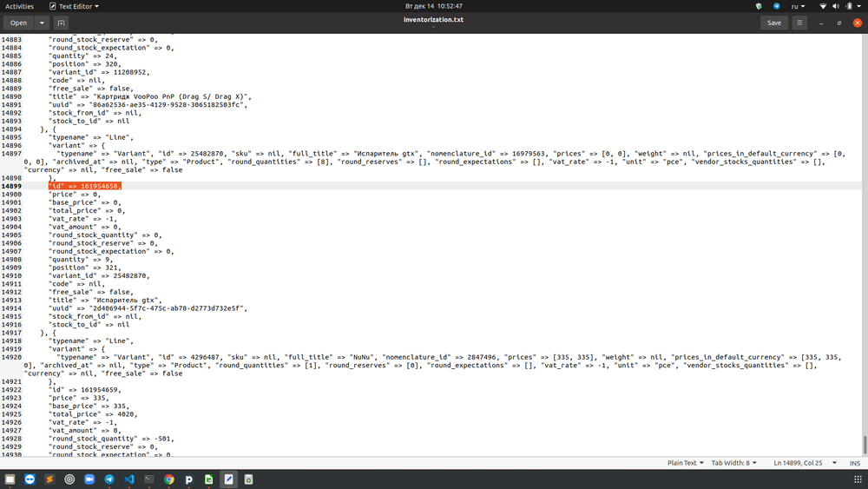
Task: Click "free_sale" => false on line 14889
Action: (x=91, y=89)
